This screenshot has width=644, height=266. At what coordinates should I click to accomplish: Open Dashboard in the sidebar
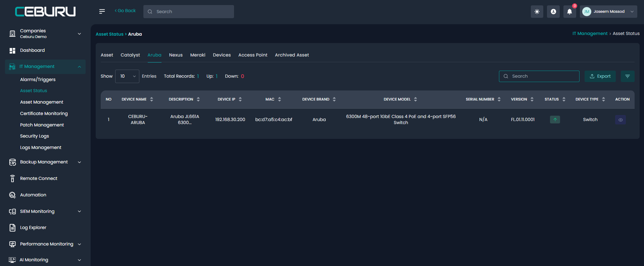pos(32,50)
